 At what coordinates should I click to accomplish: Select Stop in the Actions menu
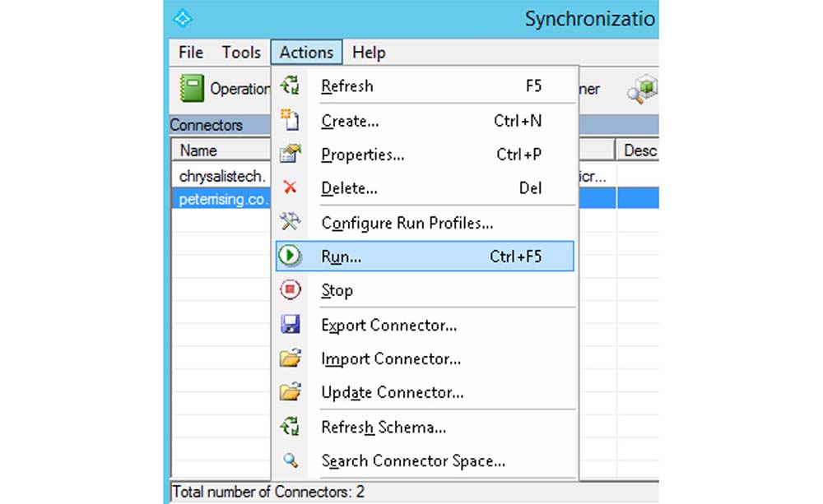[x=425, y=290]
